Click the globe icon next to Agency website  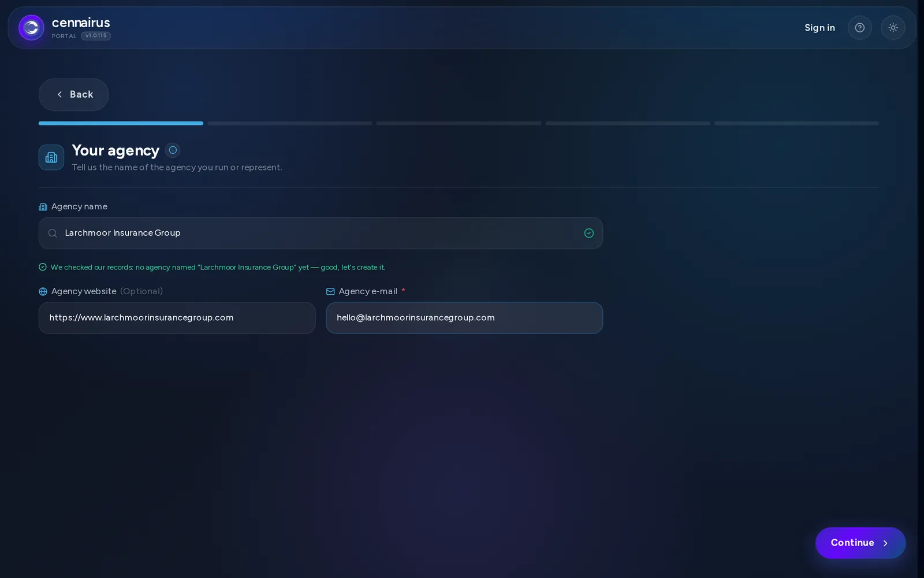(x=43, y=292)
